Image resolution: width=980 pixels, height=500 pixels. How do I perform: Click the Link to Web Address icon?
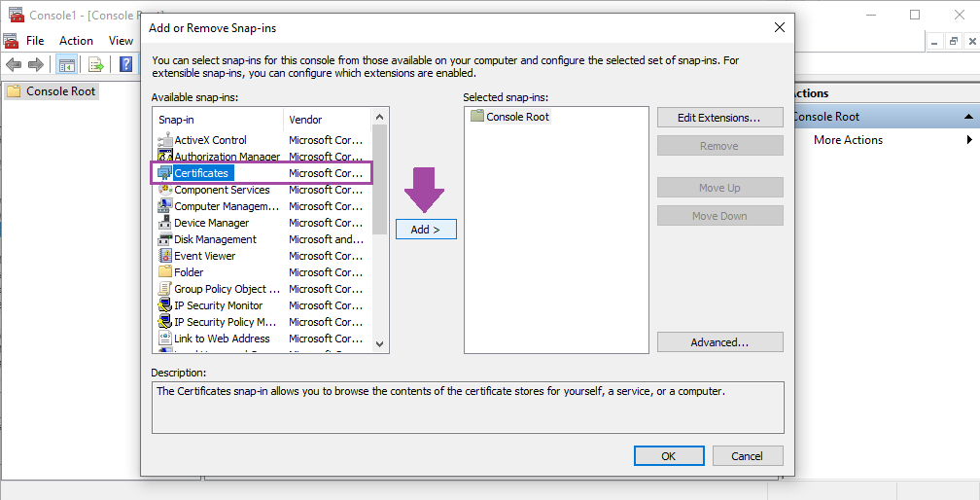165,339
